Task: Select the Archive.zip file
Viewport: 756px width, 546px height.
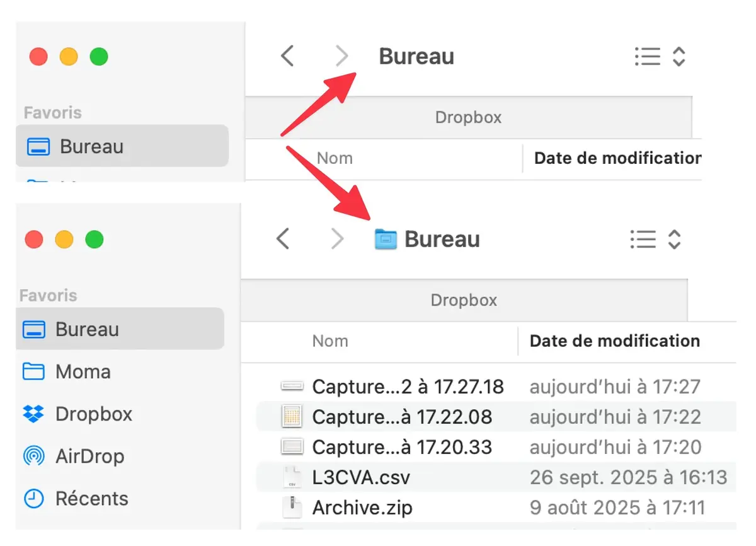Action: pyautogui.click(x=362, y=508)
